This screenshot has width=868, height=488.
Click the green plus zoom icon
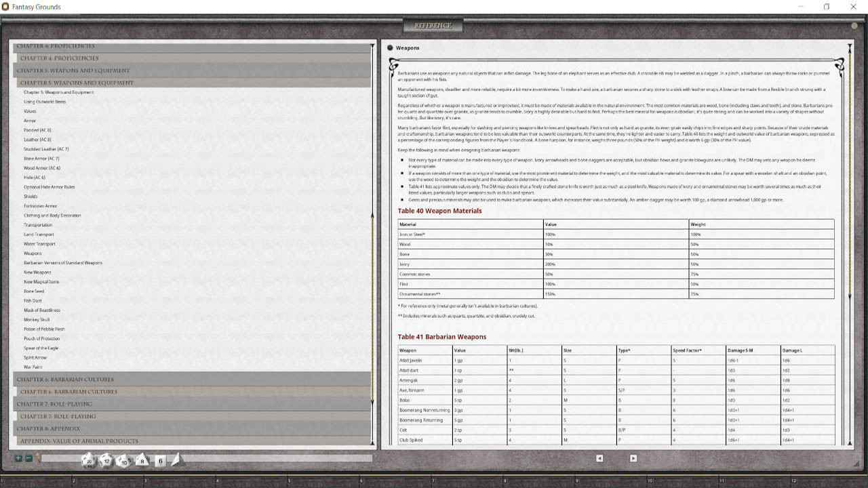pos(18,458)
